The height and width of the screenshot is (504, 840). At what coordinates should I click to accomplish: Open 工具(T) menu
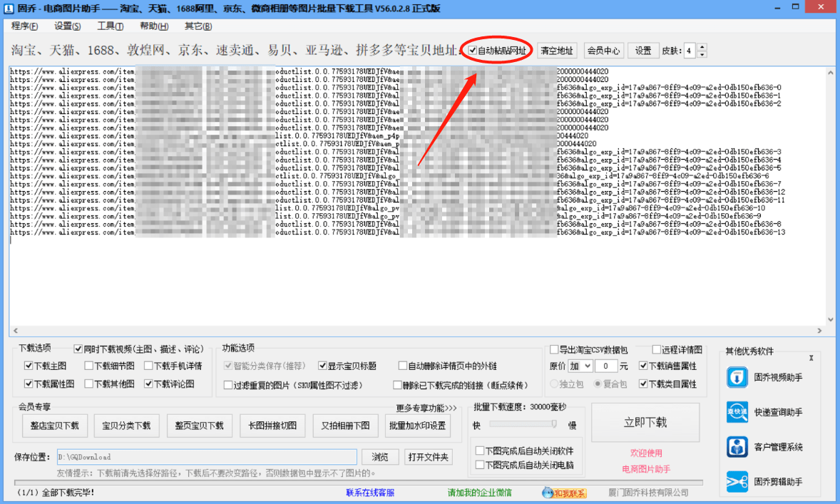point(111,26)
